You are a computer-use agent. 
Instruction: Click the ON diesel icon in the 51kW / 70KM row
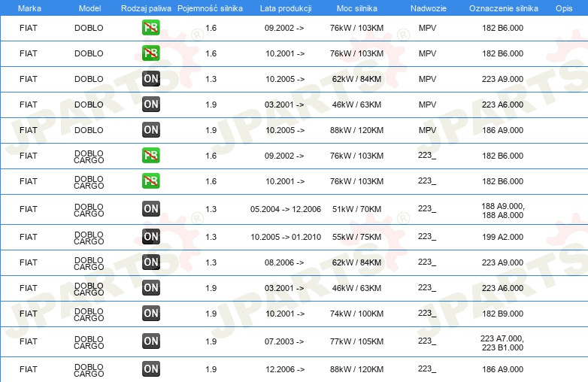(150, 209)
